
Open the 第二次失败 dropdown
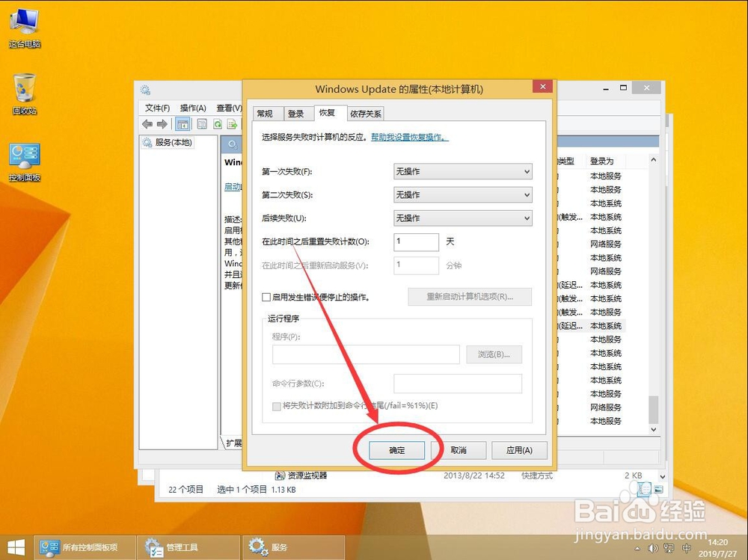463,194
